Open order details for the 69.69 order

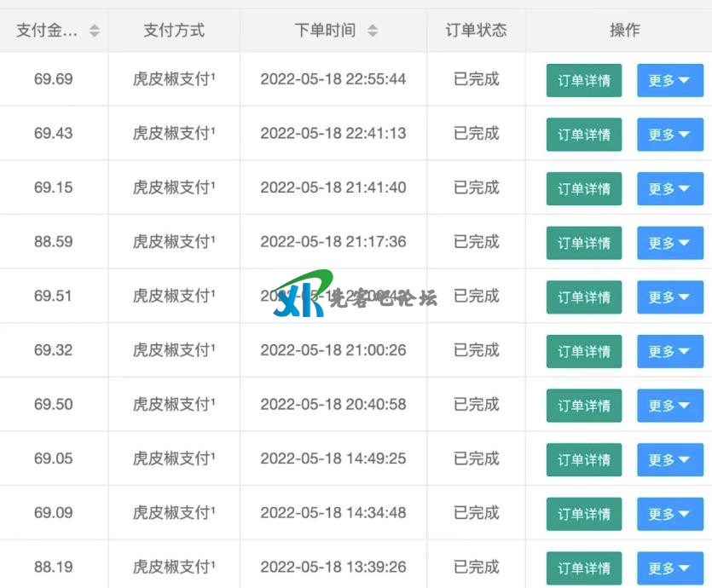[584, 81]
